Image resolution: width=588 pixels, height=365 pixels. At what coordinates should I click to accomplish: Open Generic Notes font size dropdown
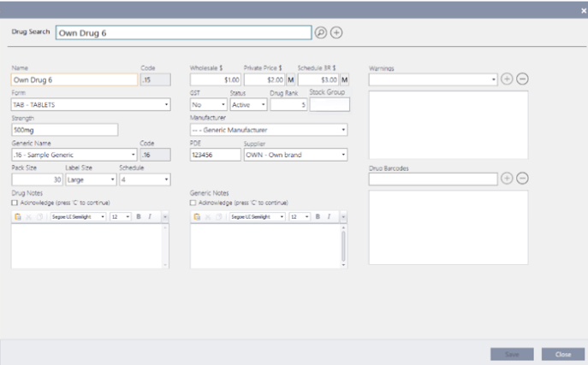(300, 217)
